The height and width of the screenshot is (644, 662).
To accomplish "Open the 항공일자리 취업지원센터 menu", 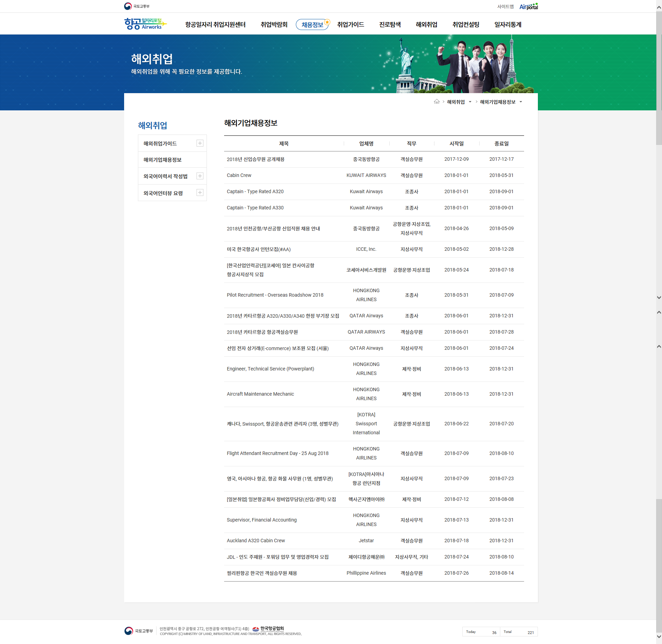I will tap(215, 24).
